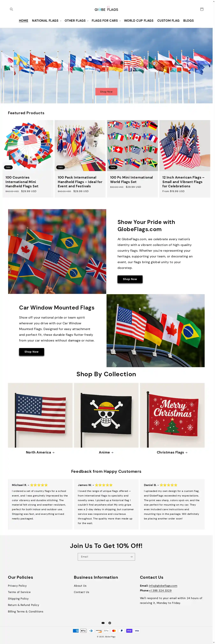
Task: Expand the National Flags dropdown
Action: [x=47, y=21]
